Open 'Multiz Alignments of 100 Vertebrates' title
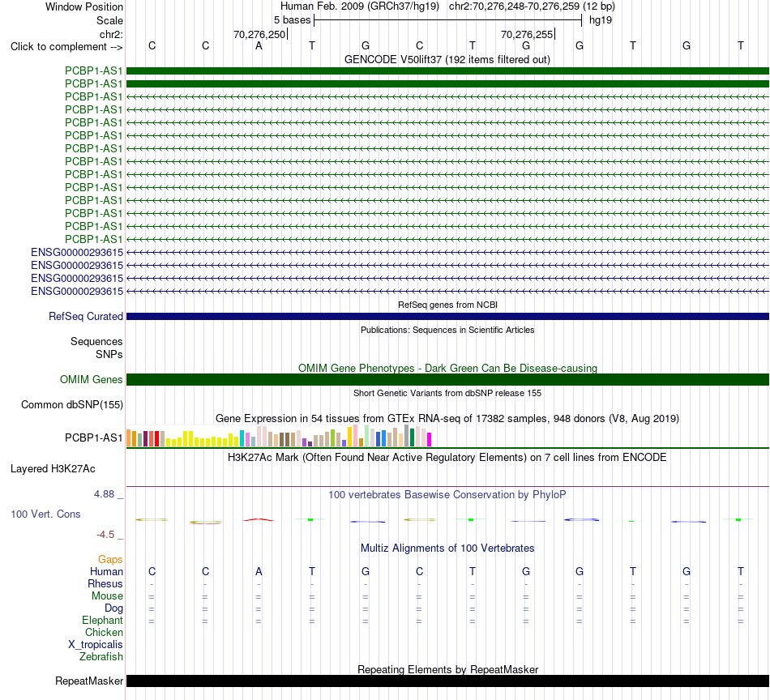 point(447,548)
